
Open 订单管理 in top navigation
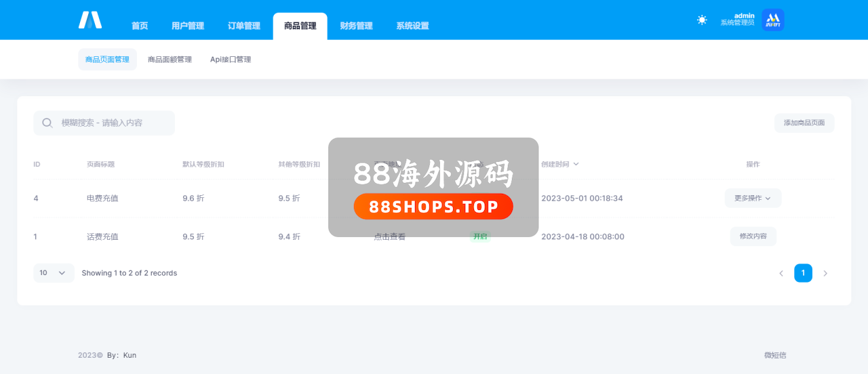pos(244,26)
